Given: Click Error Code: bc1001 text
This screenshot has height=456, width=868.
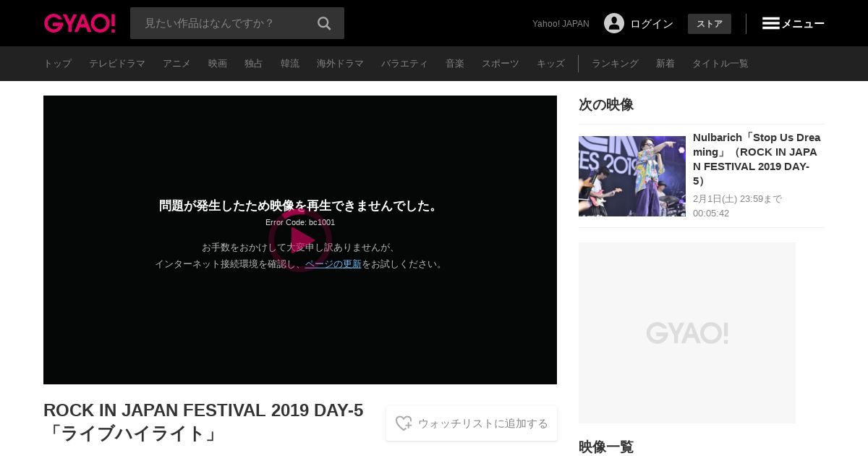Looking at the screenshot, I should click(300, 222).
